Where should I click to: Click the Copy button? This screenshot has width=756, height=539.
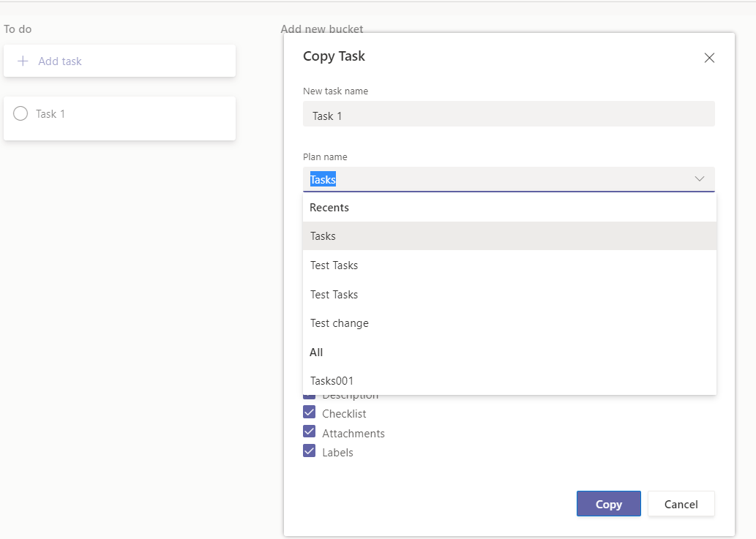click(608, 504)
